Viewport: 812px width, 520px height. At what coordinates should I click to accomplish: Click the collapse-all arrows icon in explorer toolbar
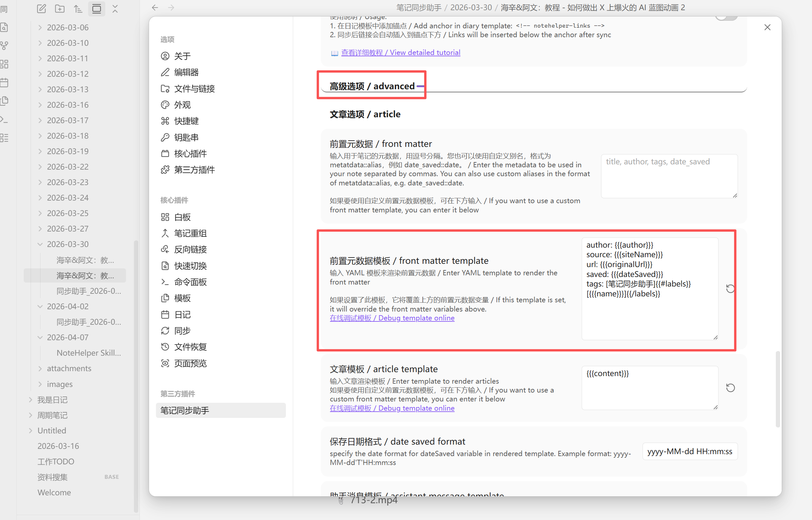pos(115,9)
